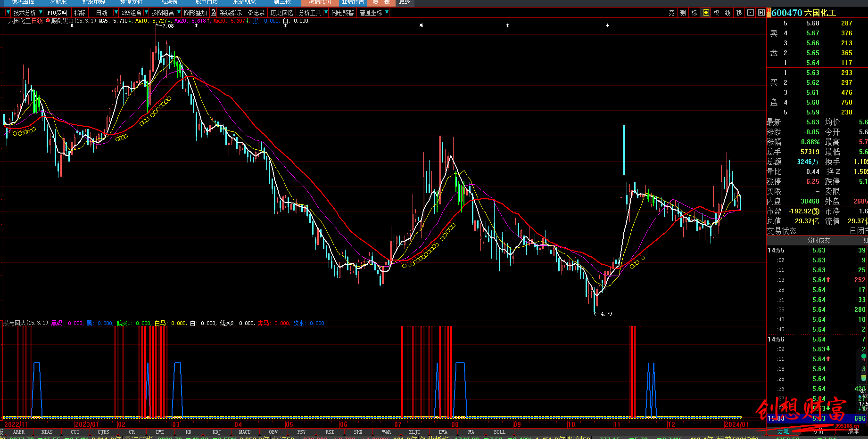Click the 14:55 trade time row
The image size is (868, 439).
click(817, 250)
